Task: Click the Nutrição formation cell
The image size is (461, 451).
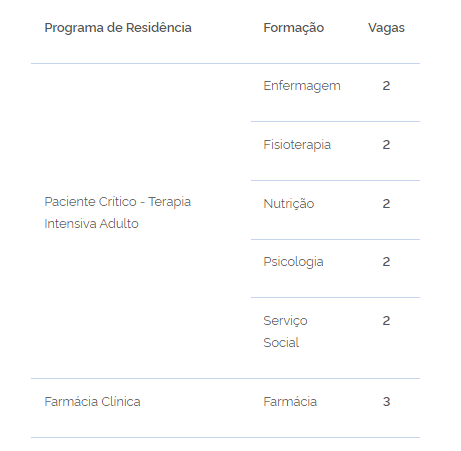Action: click(x=289, y=204)
